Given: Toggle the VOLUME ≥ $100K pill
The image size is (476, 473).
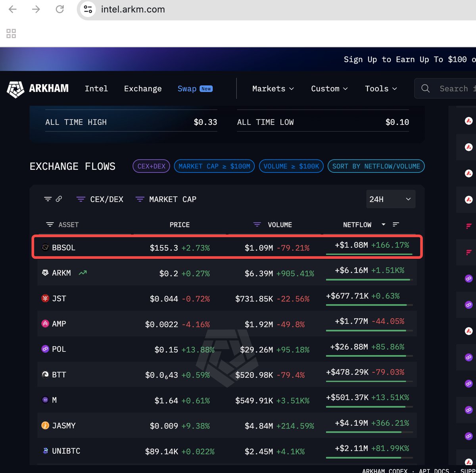Looking at the screenshot, I should pyautogui.click(x=291, y=166).
